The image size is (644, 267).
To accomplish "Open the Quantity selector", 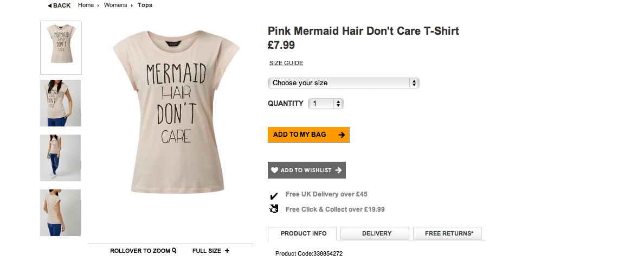I will 326,104.
